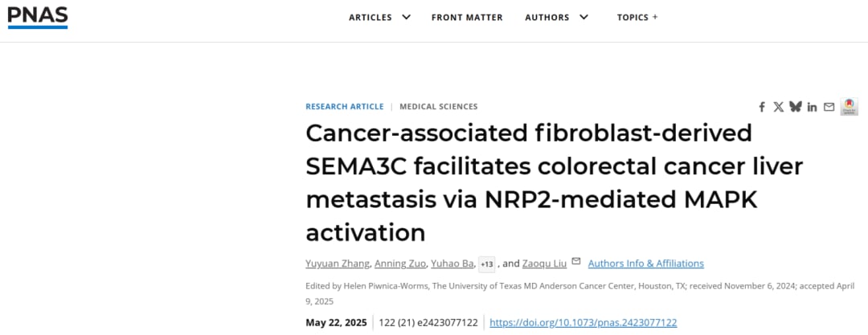868x335 pixels.
Task: Share article via email icon
Action: 829,107
